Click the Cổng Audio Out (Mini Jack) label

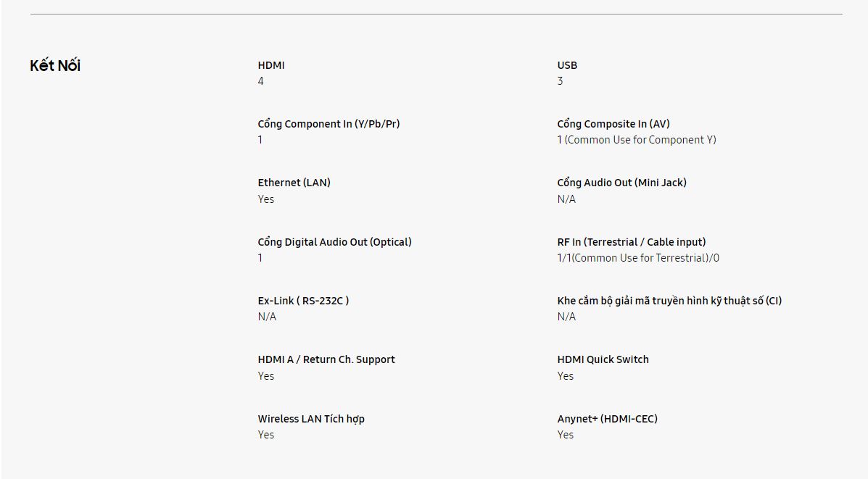(x=621, y=183)
